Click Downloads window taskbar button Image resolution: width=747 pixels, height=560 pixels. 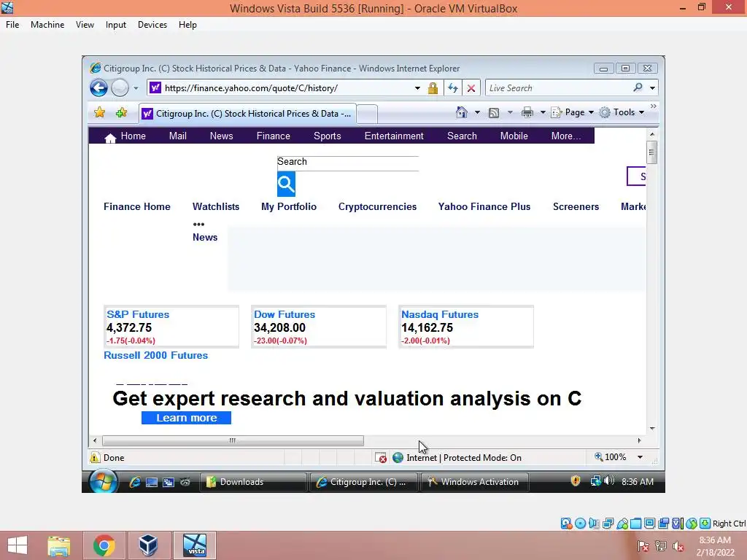(x=252, y=482)
